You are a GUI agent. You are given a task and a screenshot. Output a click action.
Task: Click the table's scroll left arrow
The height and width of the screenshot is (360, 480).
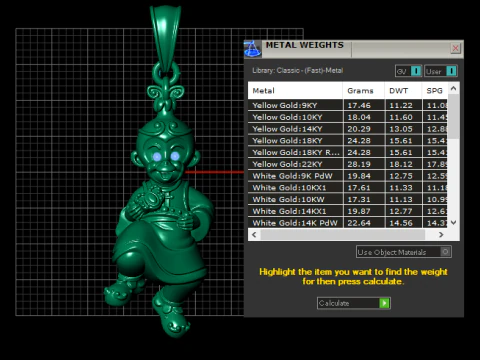[254, 235]
